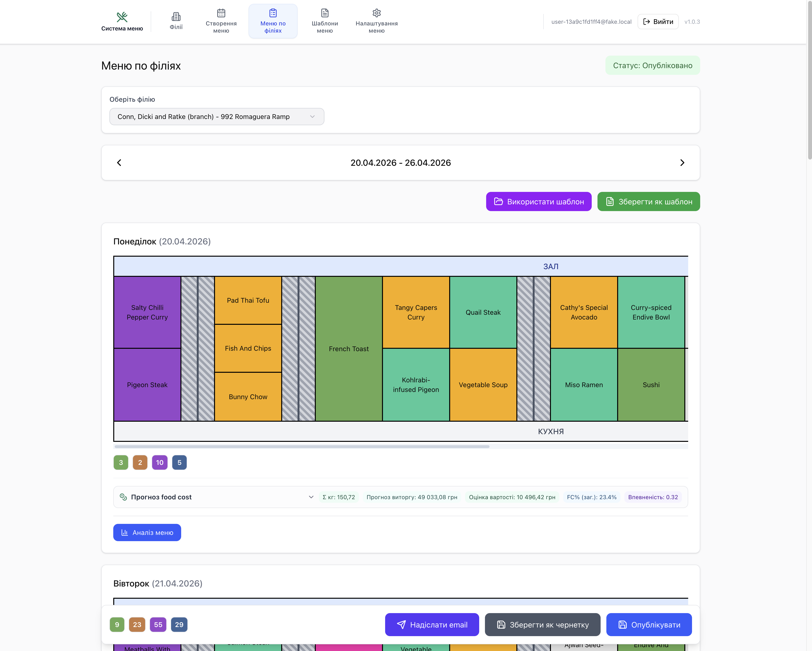
Task: Select Curry-spiced Endive Bowl tile
Action: (651, 312)
